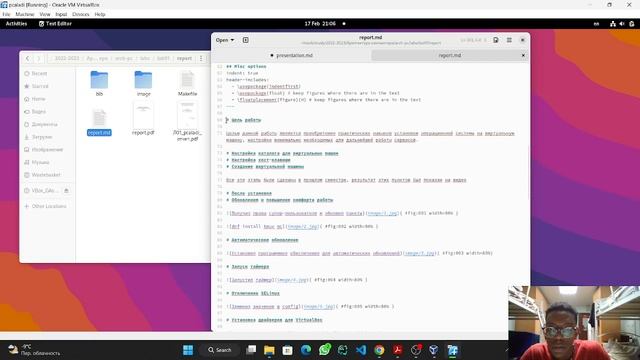Open the VirtualBox View menu
Image resolution: width=640 pixels, height=360 pixels.
tap(45, 14)
